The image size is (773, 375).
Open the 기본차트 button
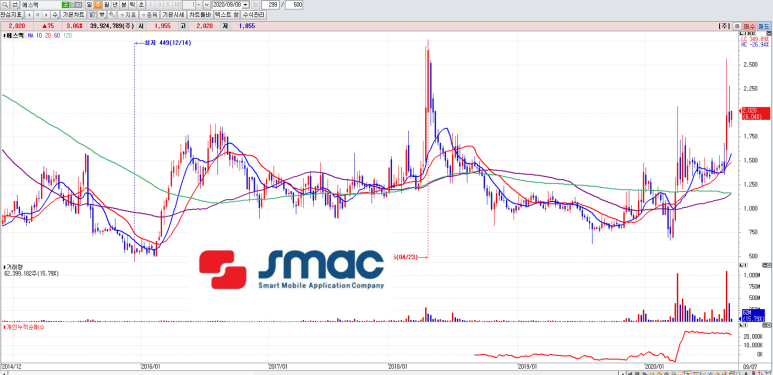(x=73, y=15)
